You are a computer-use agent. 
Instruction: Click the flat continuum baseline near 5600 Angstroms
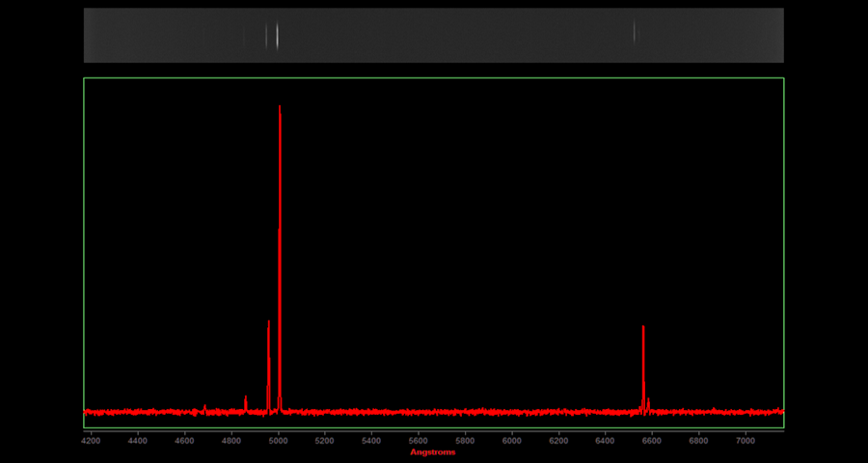click(x=419, y=412)
